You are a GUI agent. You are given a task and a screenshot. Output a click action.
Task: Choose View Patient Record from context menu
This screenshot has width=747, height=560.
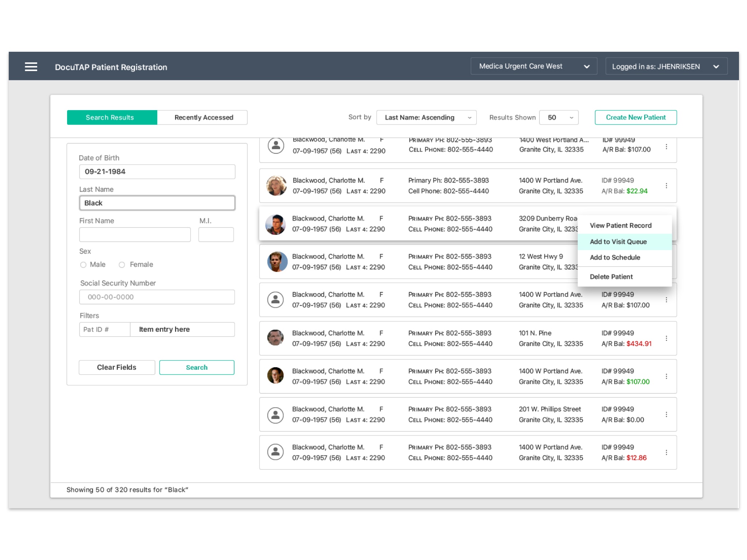click(624, 226)
